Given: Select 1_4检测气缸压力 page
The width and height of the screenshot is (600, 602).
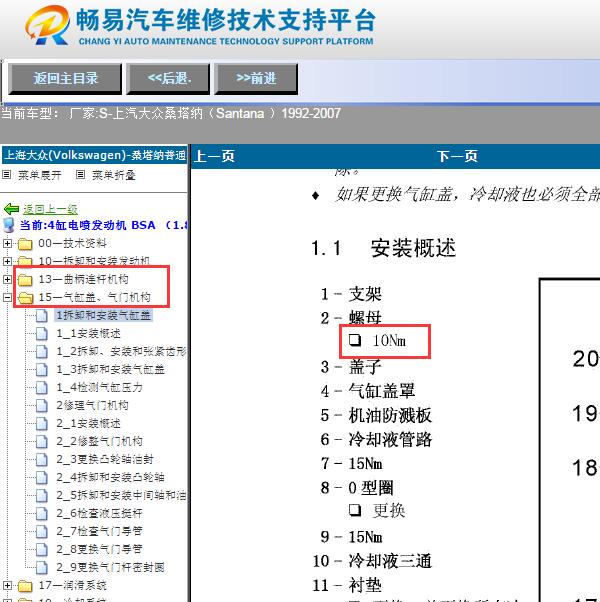Looking at the screenshot, I should coord(100,387).
